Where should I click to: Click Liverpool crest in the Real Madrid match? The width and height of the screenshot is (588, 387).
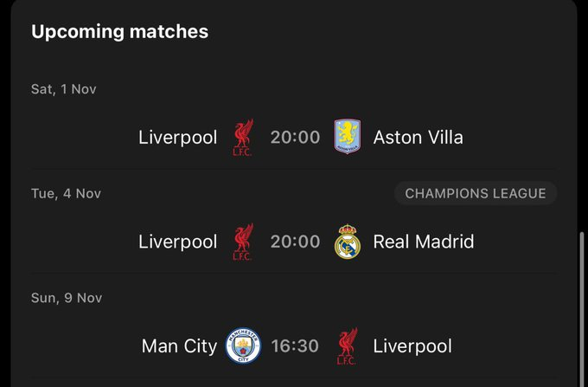(243, 242)
